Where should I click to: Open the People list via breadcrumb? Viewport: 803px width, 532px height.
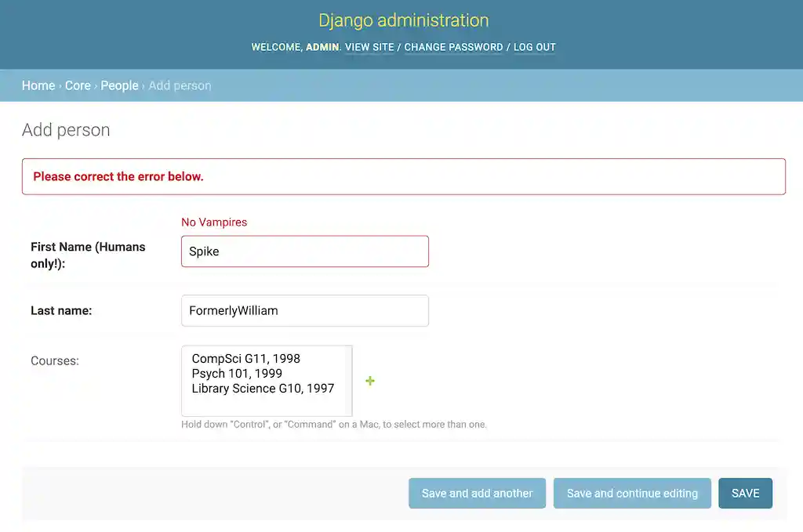tap(119, 85)
